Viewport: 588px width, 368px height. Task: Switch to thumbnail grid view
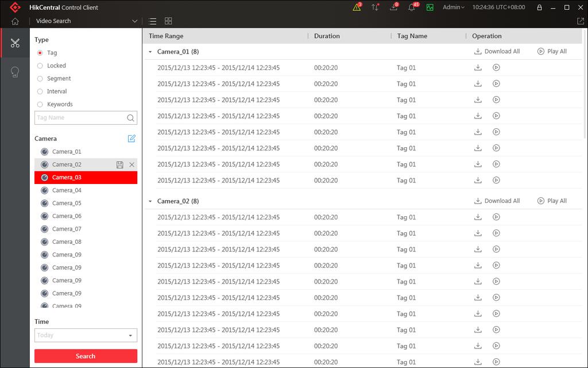point(168,21)
